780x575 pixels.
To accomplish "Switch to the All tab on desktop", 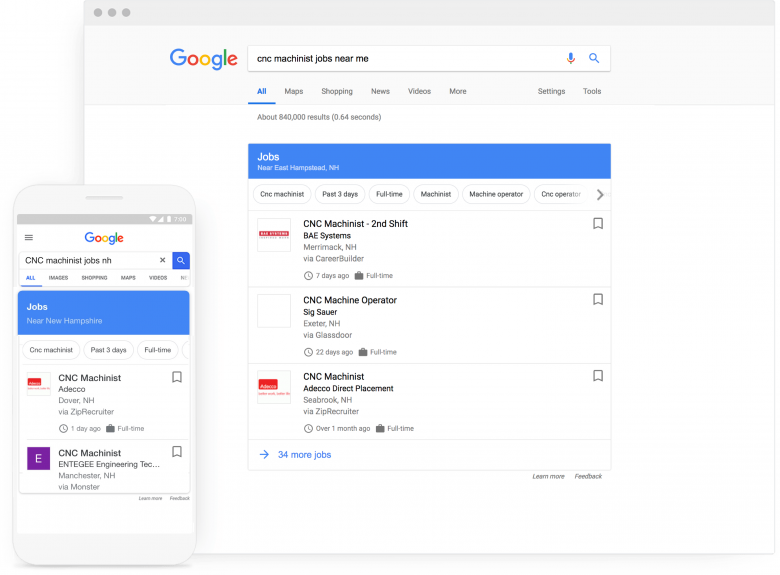I will pos(262,92).
